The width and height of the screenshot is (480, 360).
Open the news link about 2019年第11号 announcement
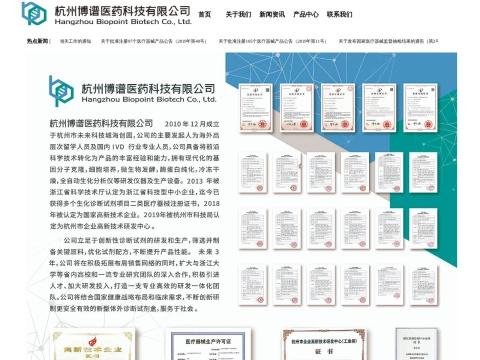point(272,41)
